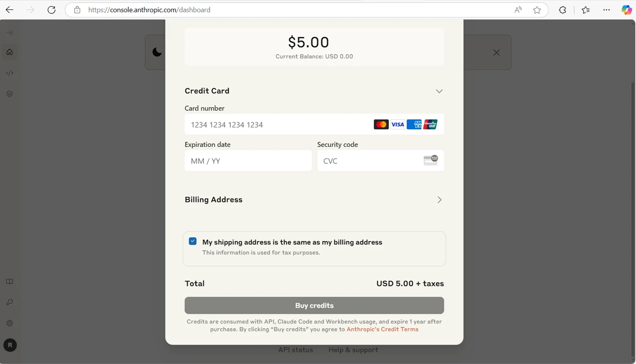This screenshot has height=364, width=636.
Task: Click the Copilot icon in browser toolbar
Action: pyautogui.click(x=626, y=10)
